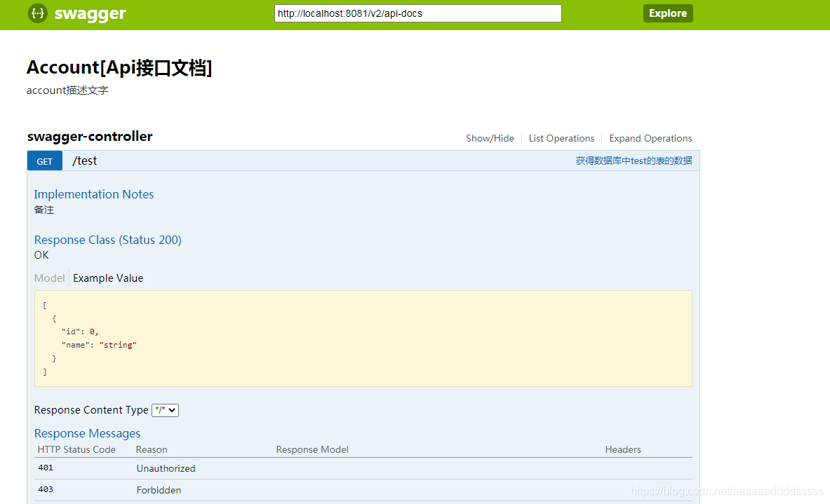Click the example JSON value box
The width and height of the screenshot is (830, 504).
pyautogui.click(x=363, y=339)
